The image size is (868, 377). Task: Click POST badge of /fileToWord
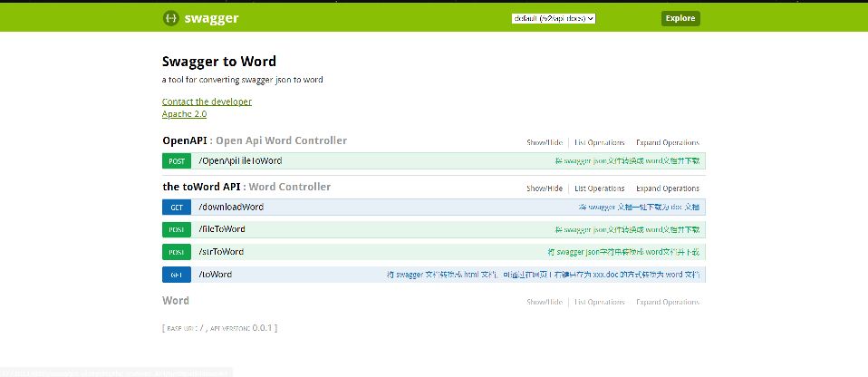[177, 230]
